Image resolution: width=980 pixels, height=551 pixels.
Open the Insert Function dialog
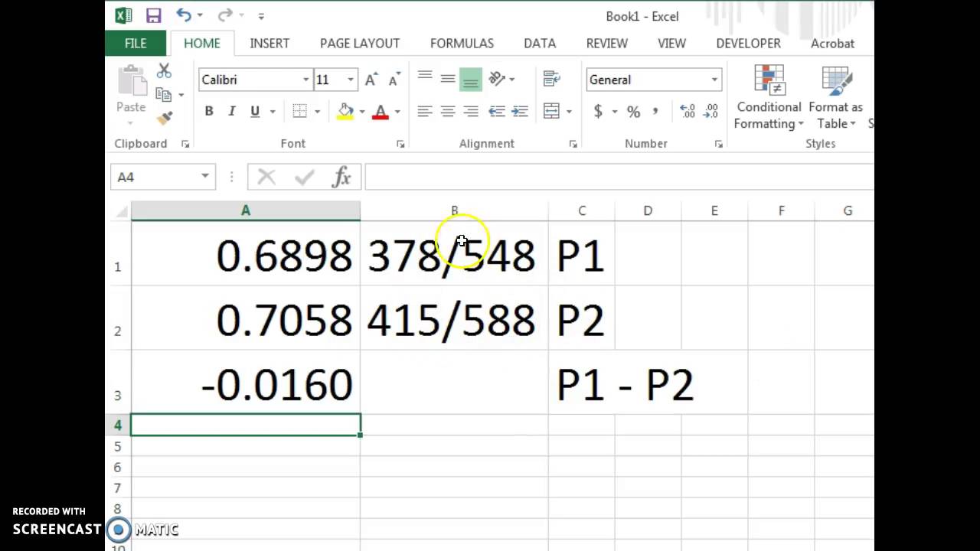click(x=341, y=178)
